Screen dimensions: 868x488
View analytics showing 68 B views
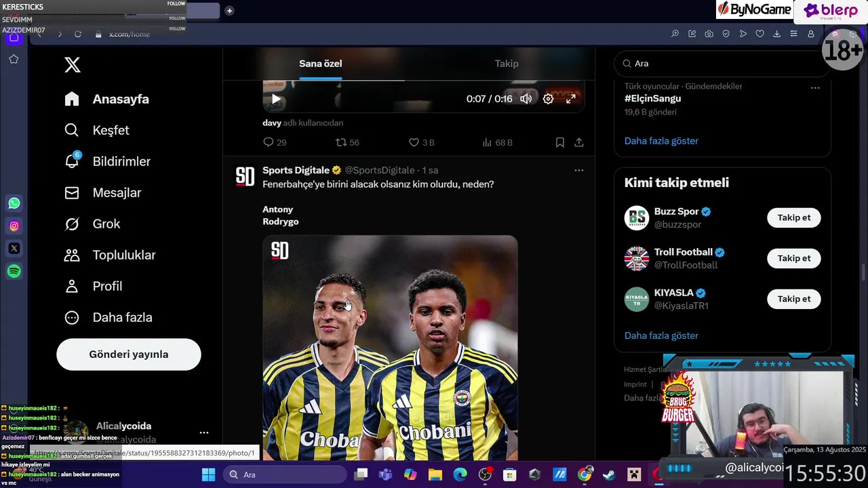click(x=497, y=142)
